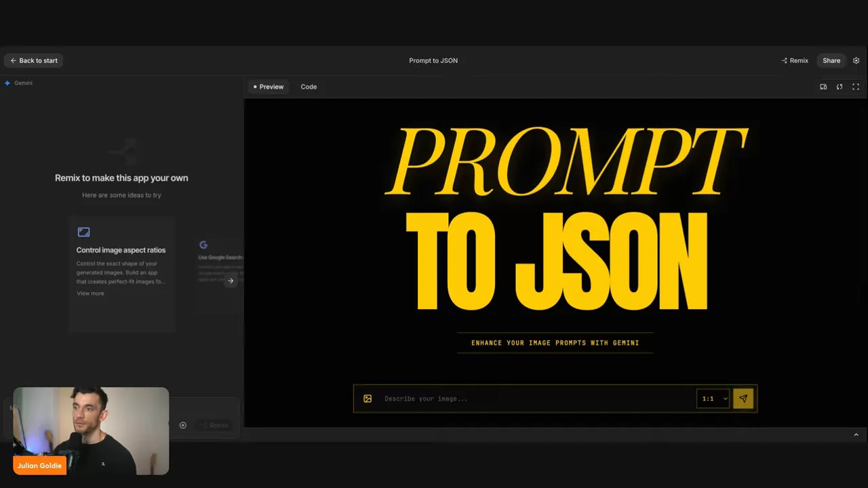Go back using Back to start button

coord(34,60)
